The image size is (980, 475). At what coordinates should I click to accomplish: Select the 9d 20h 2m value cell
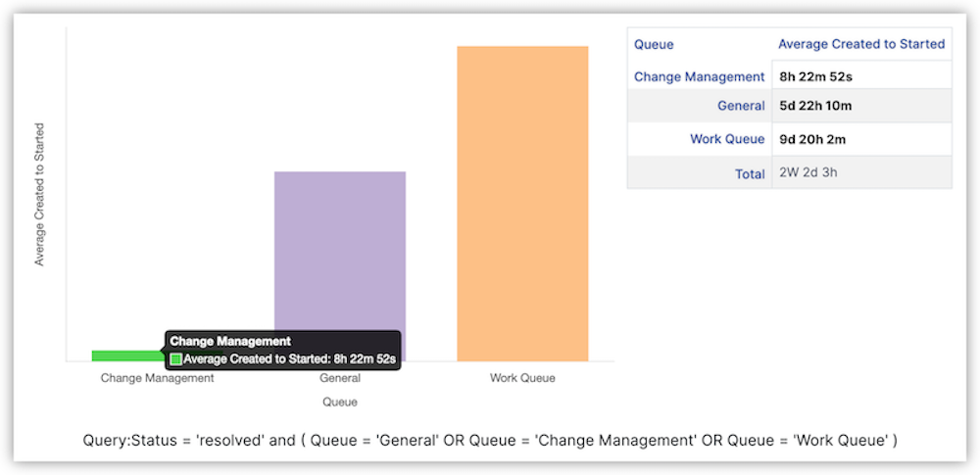coord(812,139)
